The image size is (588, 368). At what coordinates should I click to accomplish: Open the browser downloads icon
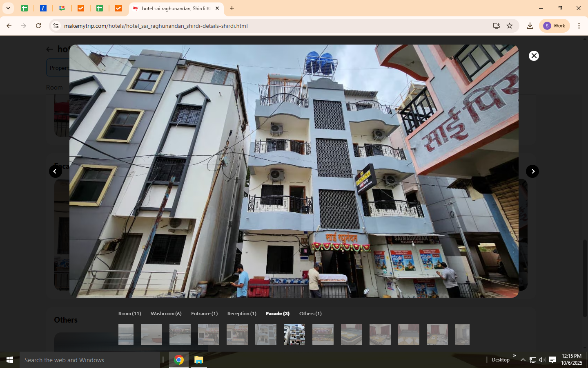[x=530, y=26]
